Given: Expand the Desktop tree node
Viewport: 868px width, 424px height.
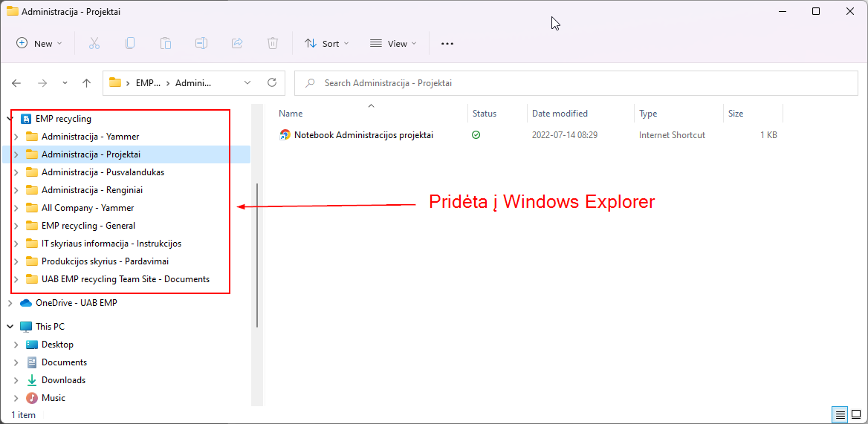Looking at the screenshot, I should [16, 345].
